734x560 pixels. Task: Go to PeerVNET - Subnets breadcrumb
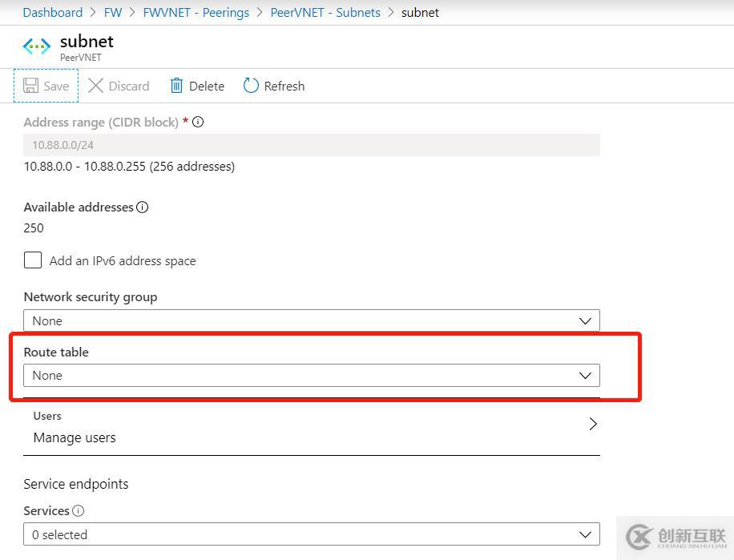[x=325, y=13]
